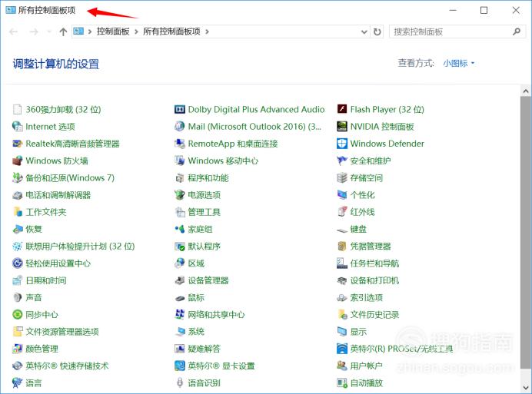The width and height of the screenshot is (532, 394).
Task: Click the vertical scrollbar up arrow
Action: tap(526, 91)
